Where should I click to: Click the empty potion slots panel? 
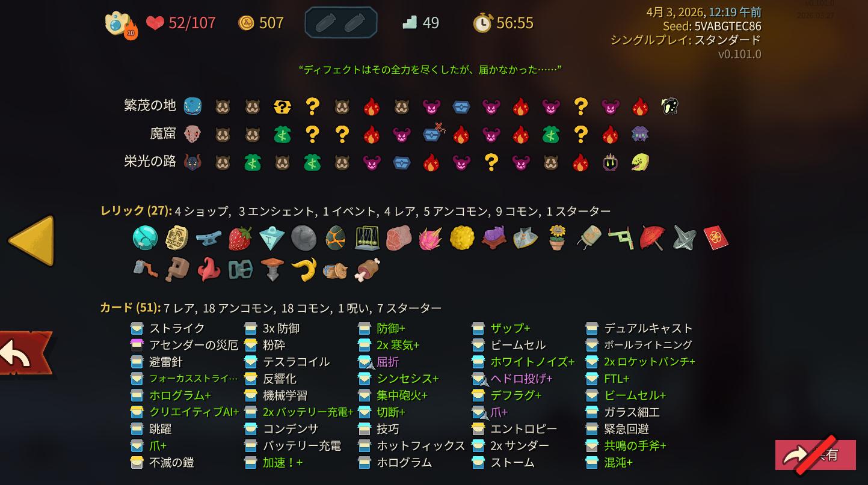(341, 23)
